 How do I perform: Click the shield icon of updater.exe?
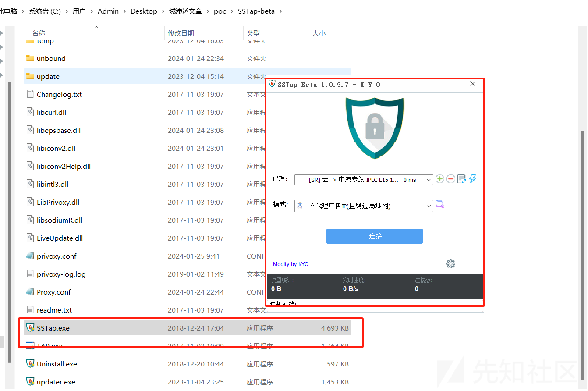[30, 382]
